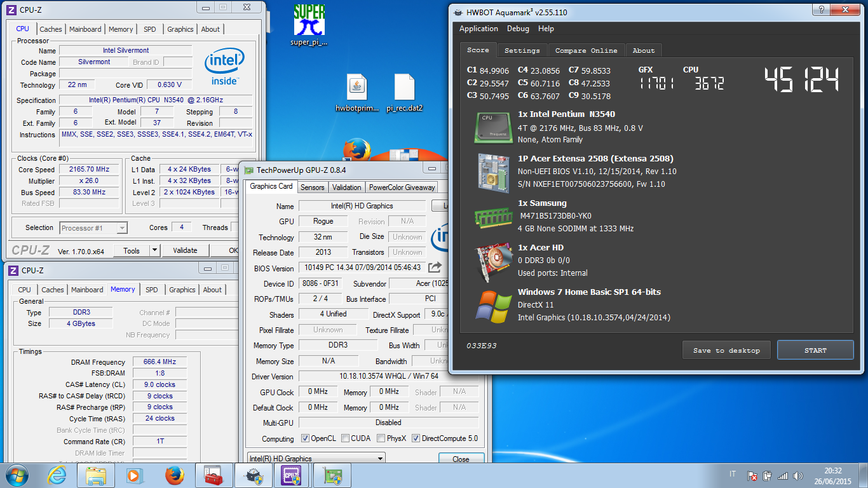The image size is (868, 488).
Task: Open Mainboard tab in CPU-Z processor window
Action: click(x=85, y=29)
